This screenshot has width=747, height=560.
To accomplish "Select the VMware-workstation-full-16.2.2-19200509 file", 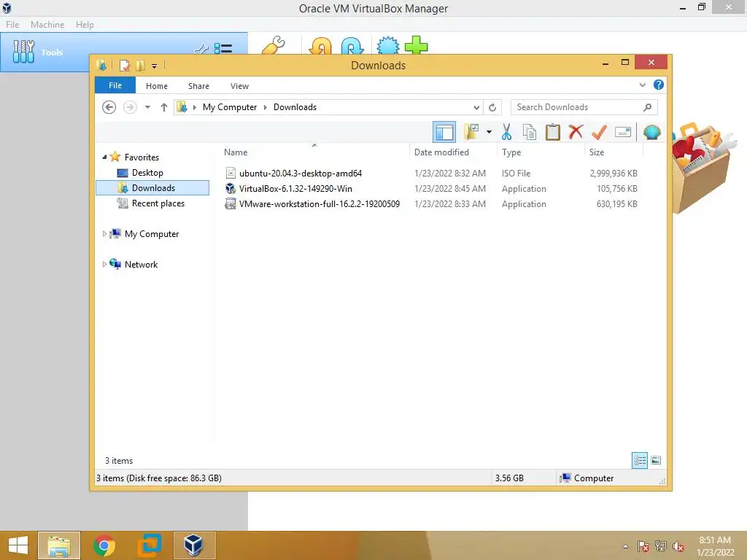I will pos(320,204).
